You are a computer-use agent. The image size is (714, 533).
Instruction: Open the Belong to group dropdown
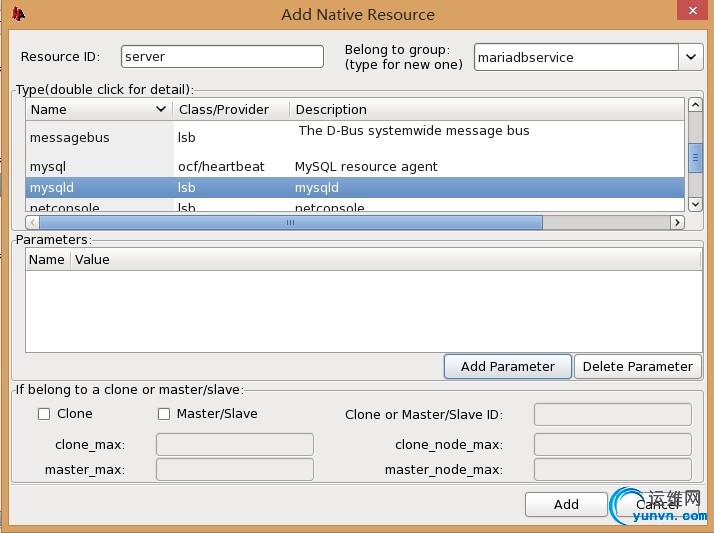691,57
